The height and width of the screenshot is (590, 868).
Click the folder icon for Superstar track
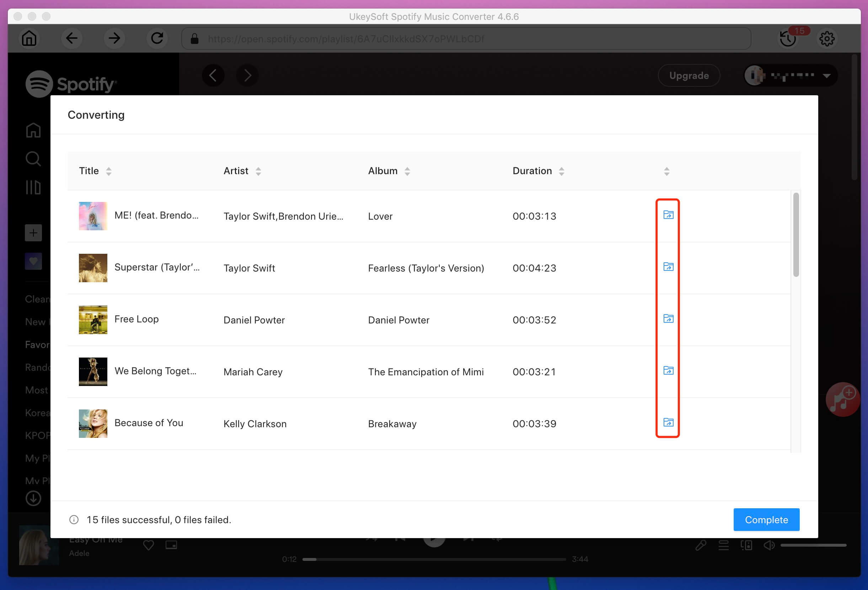point(668,267)
